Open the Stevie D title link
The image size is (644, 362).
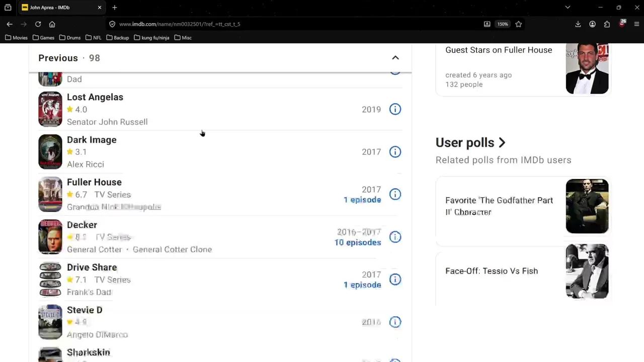coord(85,310)
